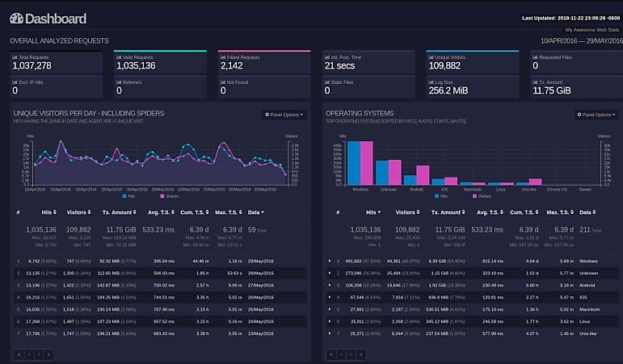Expand the Unknown operating system row
Viewport: 623px width, 364px height.
pos(330,273)
